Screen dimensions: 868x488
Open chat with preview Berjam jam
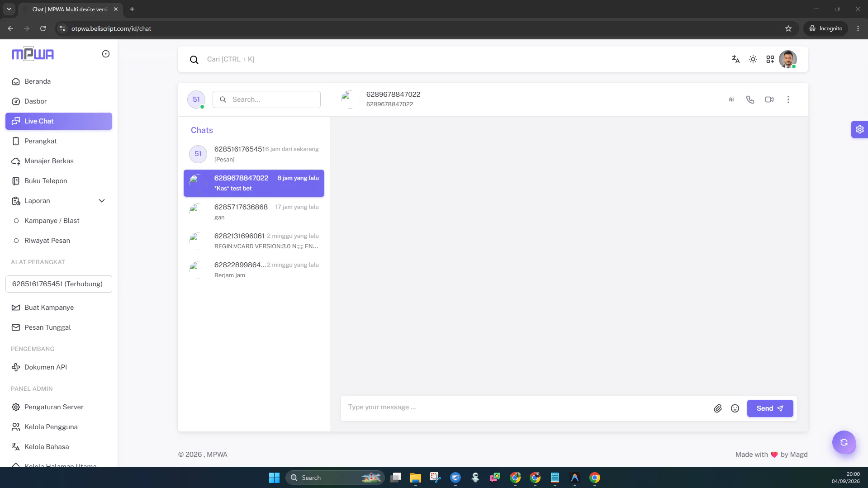coord(254,270)
